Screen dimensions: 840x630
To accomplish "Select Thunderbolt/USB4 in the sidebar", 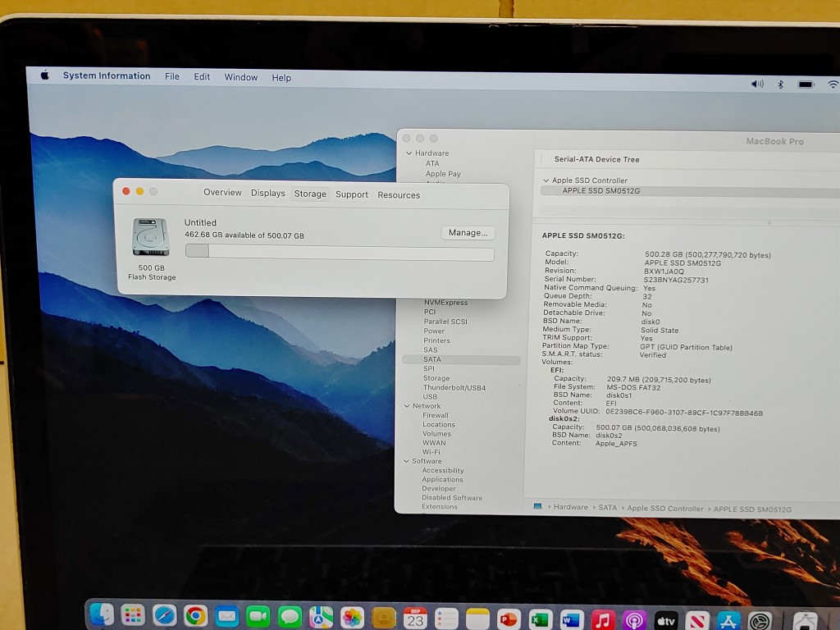I will coord(454,387).
